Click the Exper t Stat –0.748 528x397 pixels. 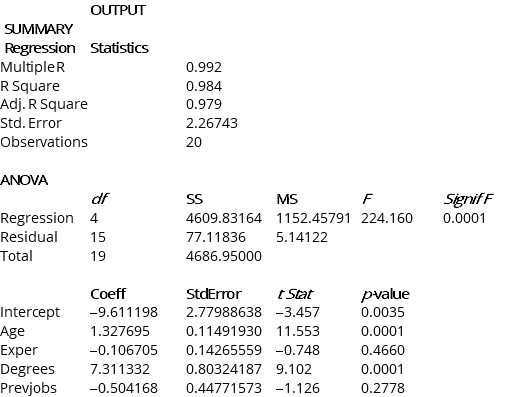coord(298,350)
